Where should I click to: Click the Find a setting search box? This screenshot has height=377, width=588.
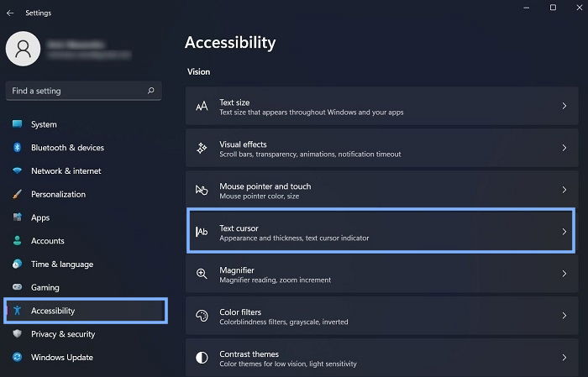(x=84, y=91)
